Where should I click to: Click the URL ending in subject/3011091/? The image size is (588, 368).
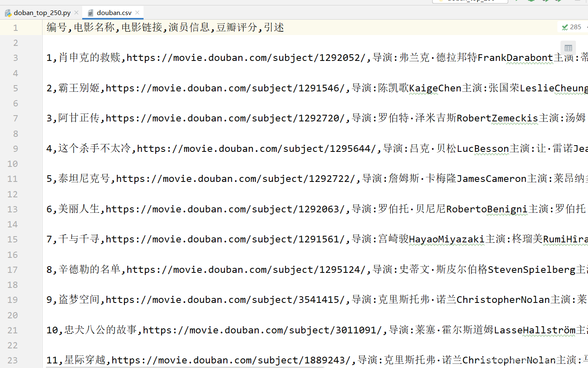click(x=262, y=330)
